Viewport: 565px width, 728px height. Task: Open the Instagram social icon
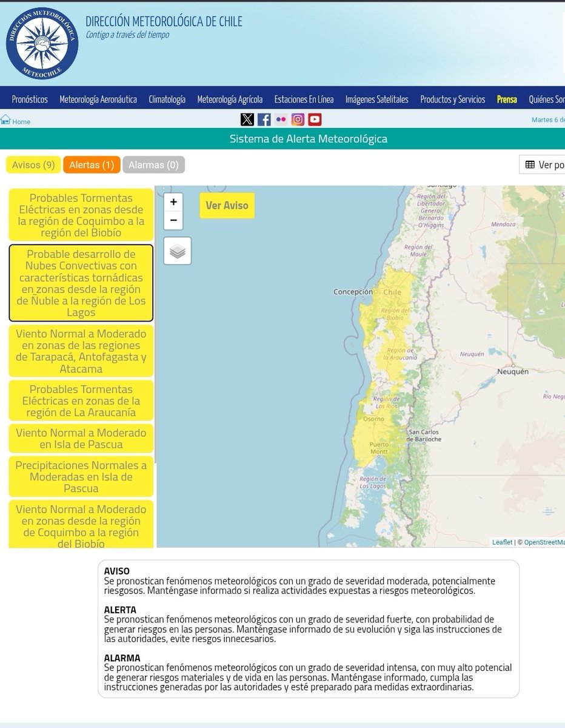[298, 120]
